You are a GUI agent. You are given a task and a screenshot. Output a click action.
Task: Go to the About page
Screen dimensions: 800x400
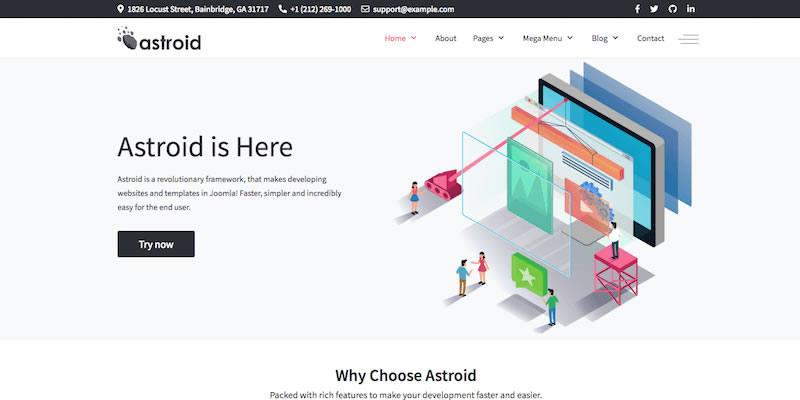[446, 38]
